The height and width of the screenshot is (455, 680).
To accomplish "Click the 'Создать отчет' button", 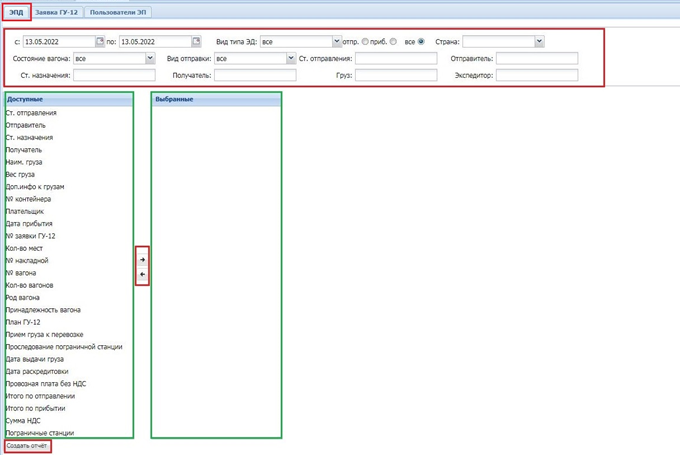I will coord(27,446).
